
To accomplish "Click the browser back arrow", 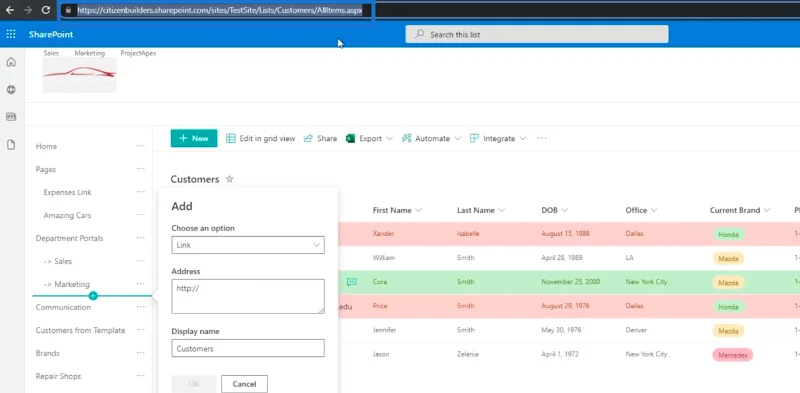I will [x=10, y=10].
